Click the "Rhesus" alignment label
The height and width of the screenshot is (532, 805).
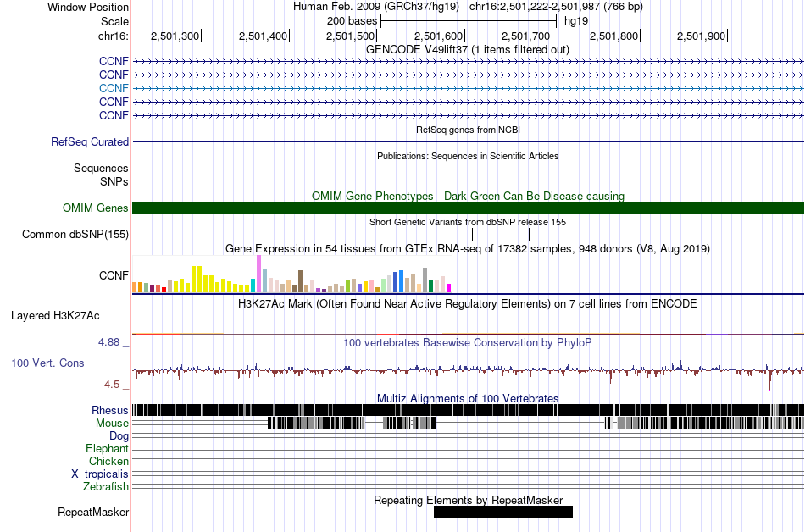coord(110,410)
